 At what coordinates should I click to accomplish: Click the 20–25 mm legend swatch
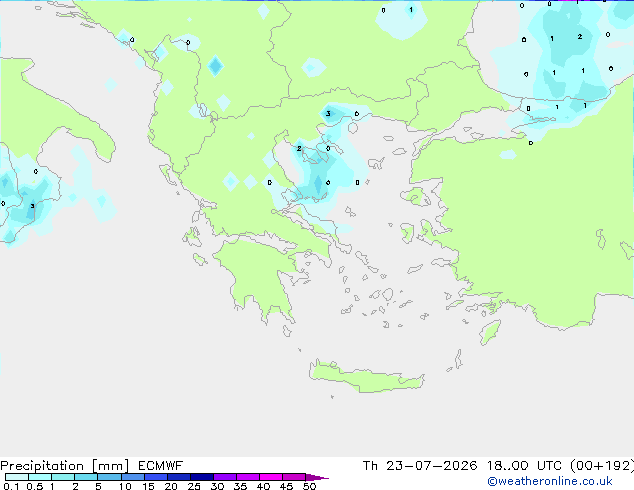pyautogui.click(x=179, y=477)
